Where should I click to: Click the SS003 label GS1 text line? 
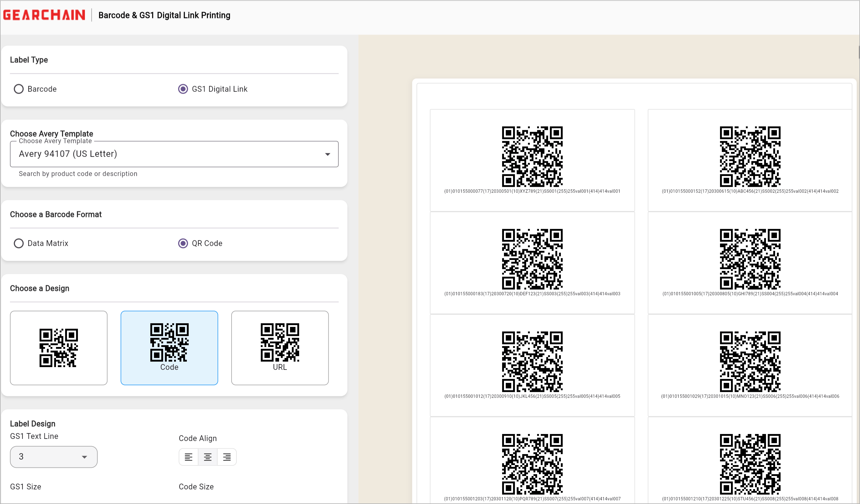[532, 294]
